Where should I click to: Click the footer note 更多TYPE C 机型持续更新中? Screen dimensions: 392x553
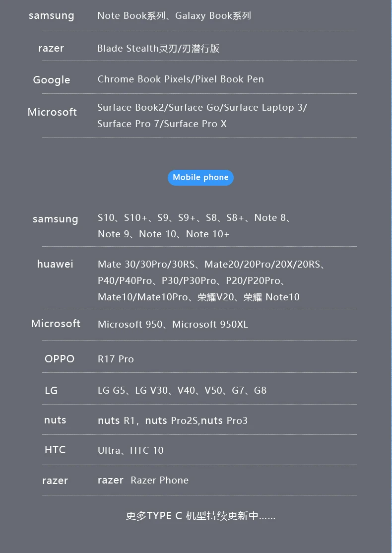tap(200, 516)
